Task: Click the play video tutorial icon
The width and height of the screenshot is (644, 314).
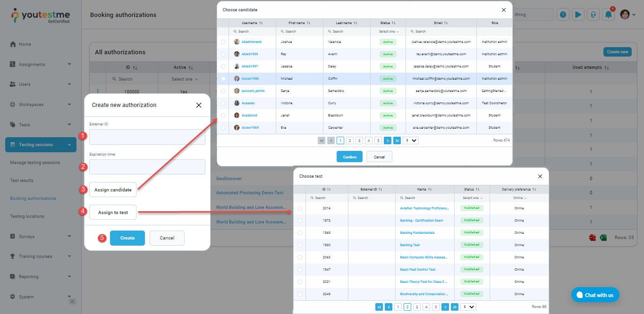Action: (578, 15)
